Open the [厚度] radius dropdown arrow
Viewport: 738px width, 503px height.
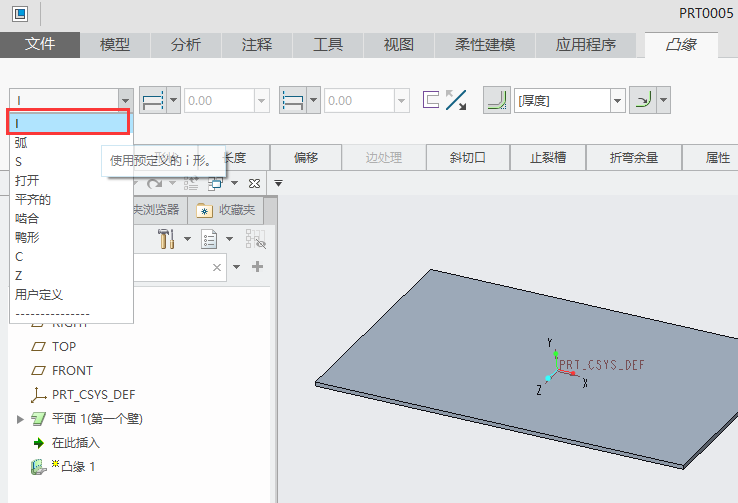coord(617,100)
